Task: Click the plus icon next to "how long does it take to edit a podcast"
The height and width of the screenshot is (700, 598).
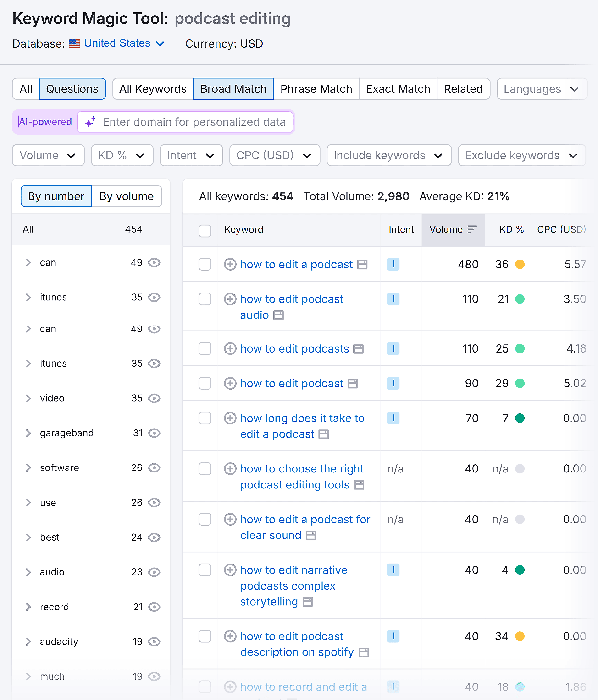Action: (230, 418)
